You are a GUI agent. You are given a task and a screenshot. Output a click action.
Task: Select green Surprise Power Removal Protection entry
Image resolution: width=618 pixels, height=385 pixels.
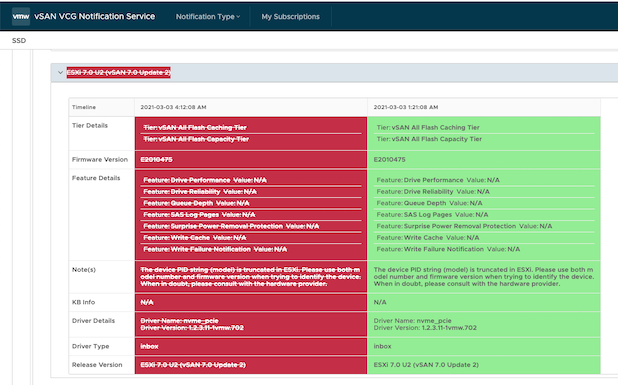[464, 226]
